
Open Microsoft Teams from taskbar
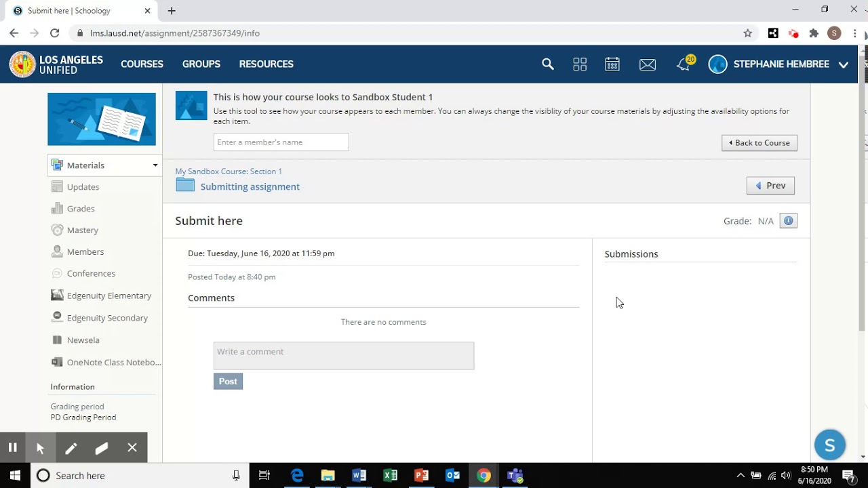click(x=515, y=476)
